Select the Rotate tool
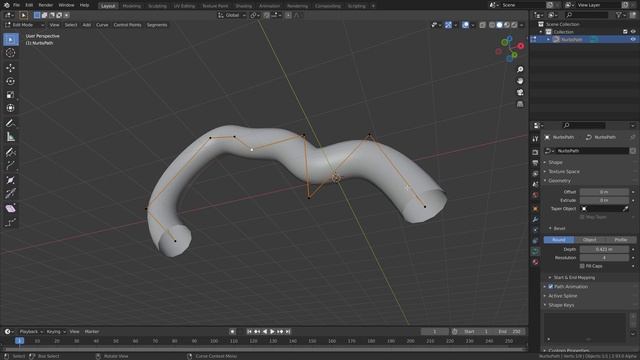Viewport: 640px width, 360px height. [11, 81]
